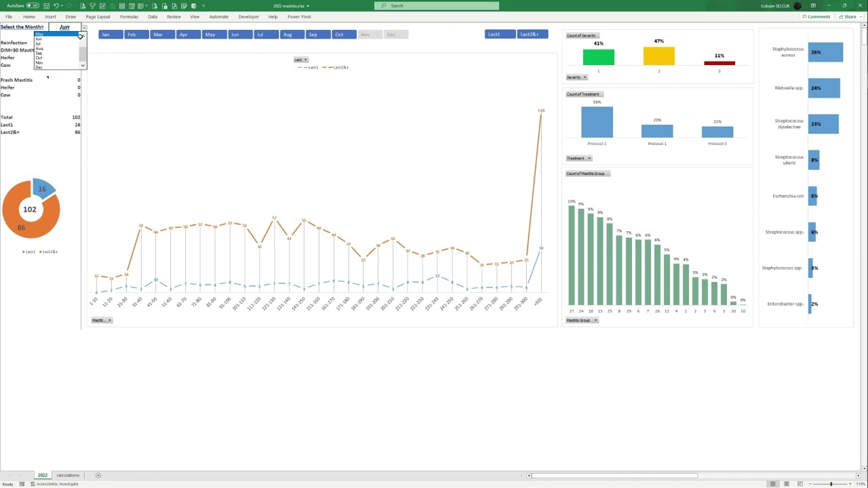Click the Undo arrow icon
This screenshot has height=488, width=868.
click(56, 6)
